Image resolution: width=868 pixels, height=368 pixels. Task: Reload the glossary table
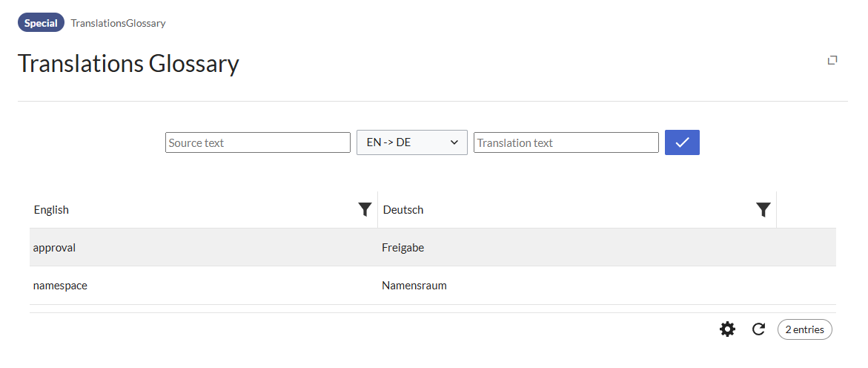(758, 329)
